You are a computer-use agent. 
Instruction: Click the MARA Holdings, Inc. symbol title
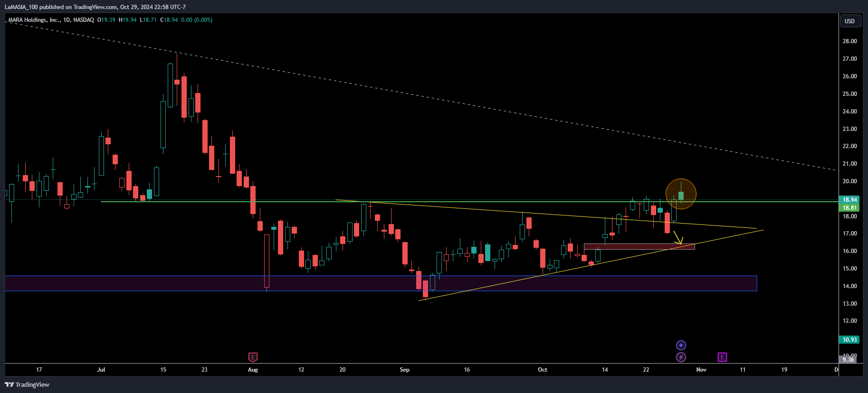(x=34, y=20)
